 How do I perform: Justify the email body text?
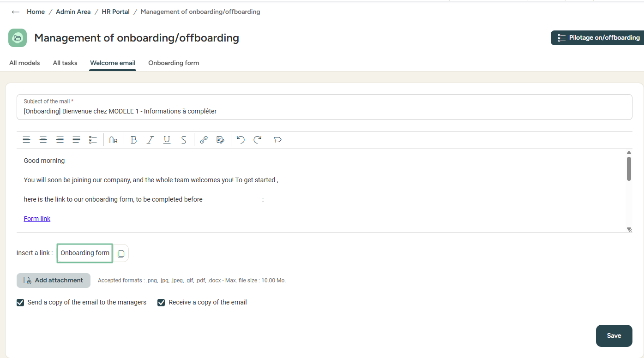[x=76, y=140]
